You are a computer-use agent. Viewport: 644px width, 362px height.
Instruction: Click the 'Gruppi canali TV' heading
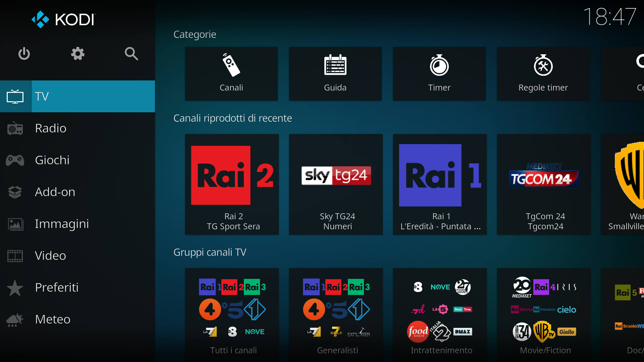210,252
